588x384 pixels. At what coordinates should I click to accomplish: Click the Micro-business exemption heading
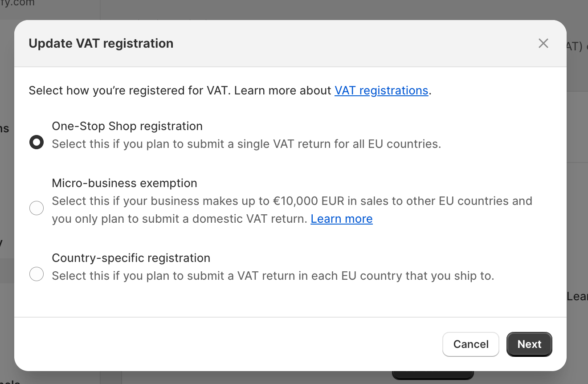point(124,183)
